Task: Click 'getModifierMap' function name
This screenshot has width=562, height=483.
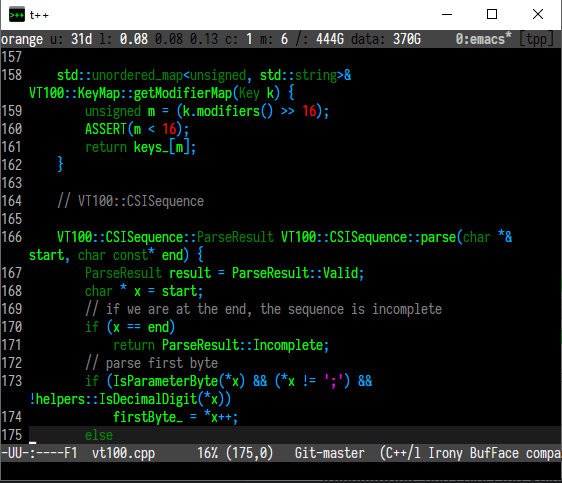Action: 183,93
